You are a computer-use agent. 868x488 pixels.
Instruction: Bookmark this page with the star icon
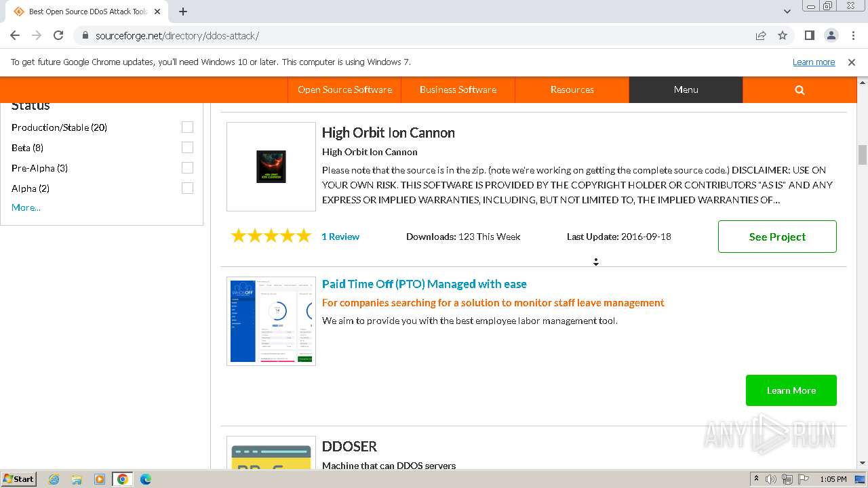point(783,35)
